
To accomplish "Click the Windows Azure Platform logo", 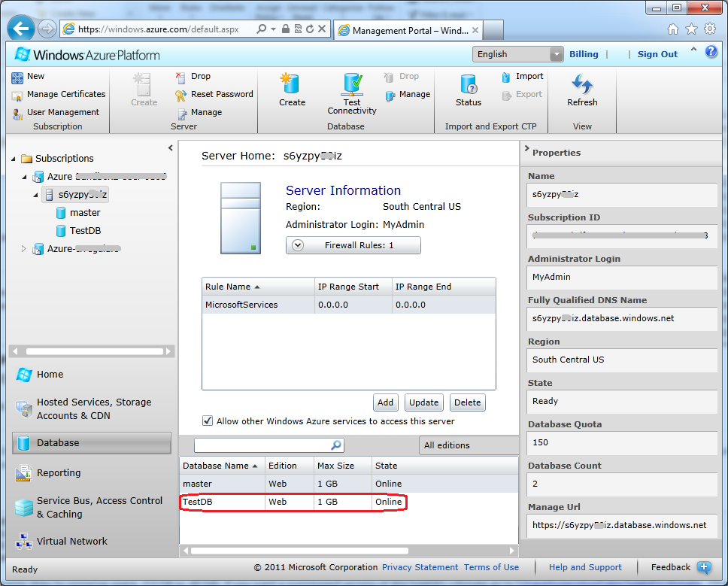I will click(x=86, y=55).
